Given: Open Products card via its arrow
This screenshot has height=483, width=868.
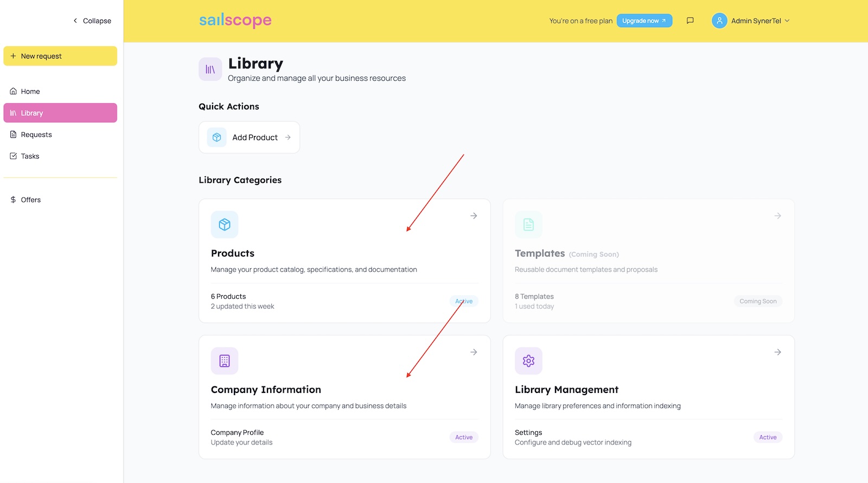Looking at the screenshot, I should tap(474, 216).
